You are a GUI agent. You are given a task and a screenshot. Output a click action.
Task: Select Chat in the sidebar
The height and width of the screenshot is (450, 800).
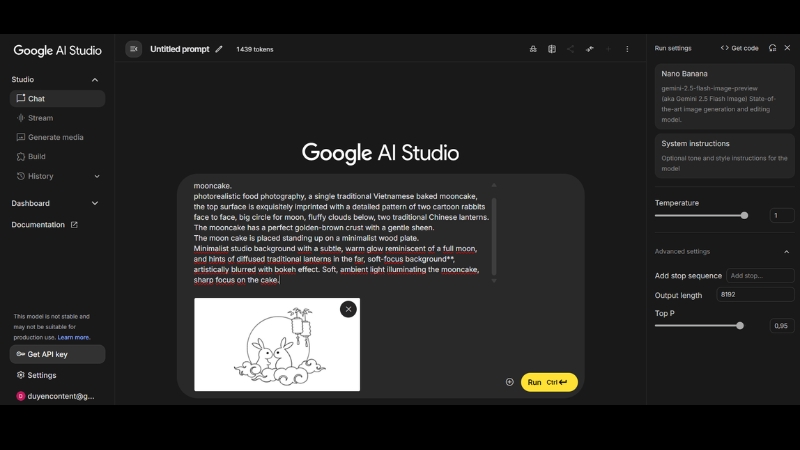pos(57,98)
